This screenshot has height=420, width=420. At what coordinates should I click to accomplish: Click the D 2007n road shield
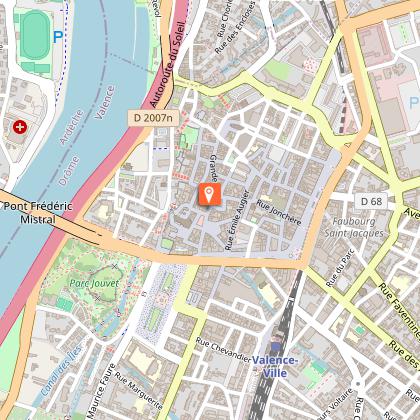click(x=153, y=118)
